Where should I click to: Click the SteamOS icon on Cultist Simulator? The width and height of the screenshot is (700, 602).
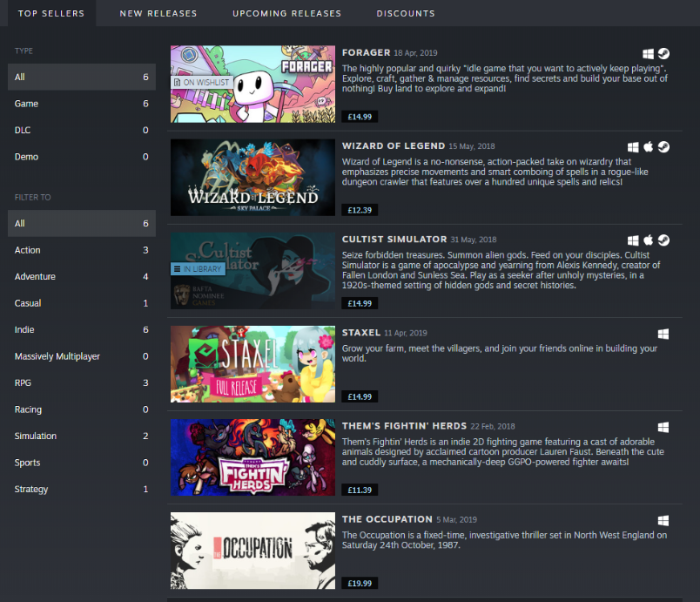pos(663,240)
